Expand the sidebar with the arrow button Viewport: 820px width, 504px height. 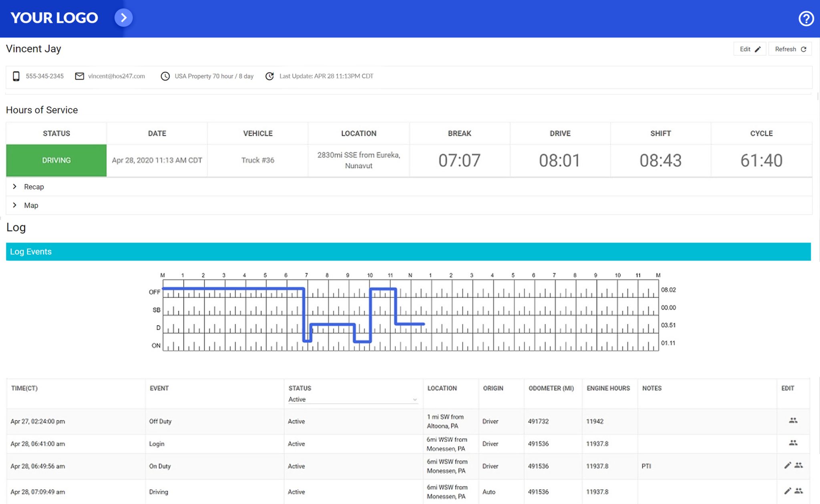click(x=124, y=18)
